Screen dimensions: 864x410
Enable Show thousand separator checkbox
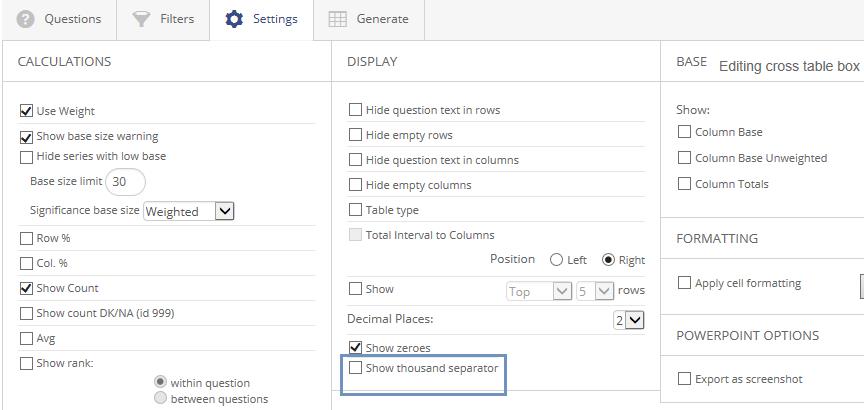point(355,368)
